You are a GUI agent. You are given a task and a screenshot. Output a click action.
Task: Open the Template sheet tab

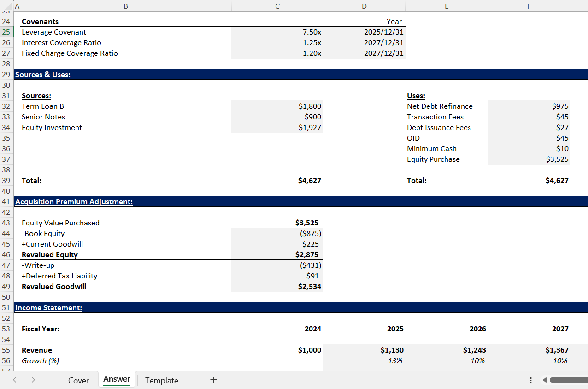click(x=161, y=380)
